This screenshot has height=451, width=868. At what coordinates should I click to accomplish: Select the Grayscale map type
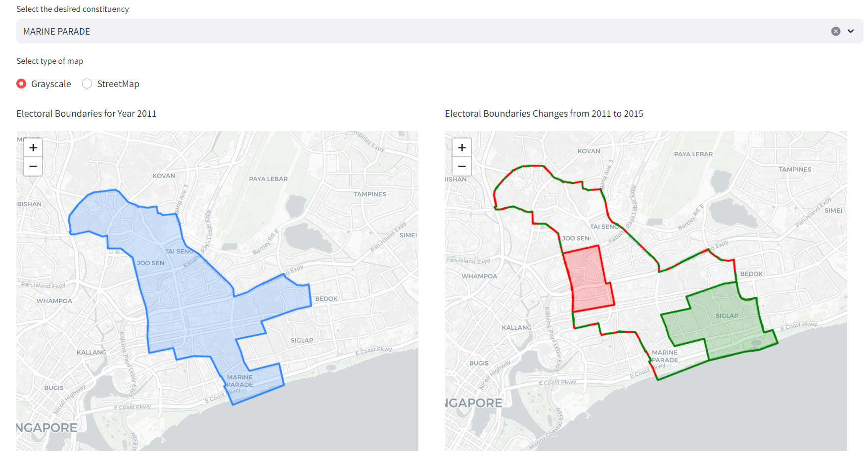click(21, 84)
